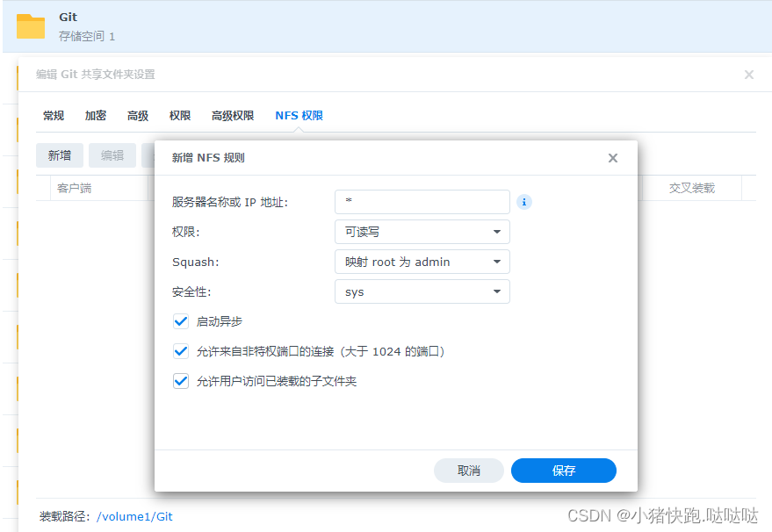Click the 取消 button

pyautogui.click(x=469, y=471)
